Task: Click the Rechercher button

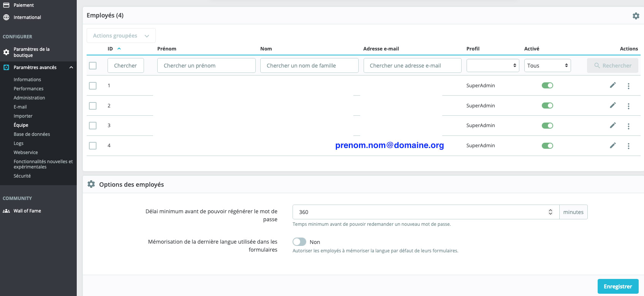Action: pyautogui.click(x=612, y=66)
